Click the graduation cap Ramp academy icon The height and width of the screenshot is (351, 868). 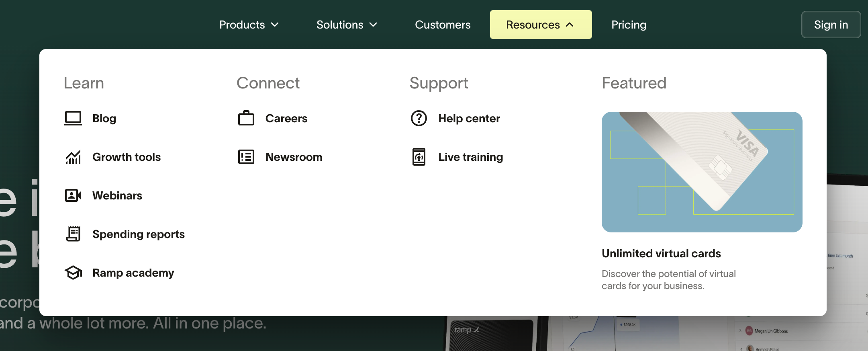[x=73, y=273]
